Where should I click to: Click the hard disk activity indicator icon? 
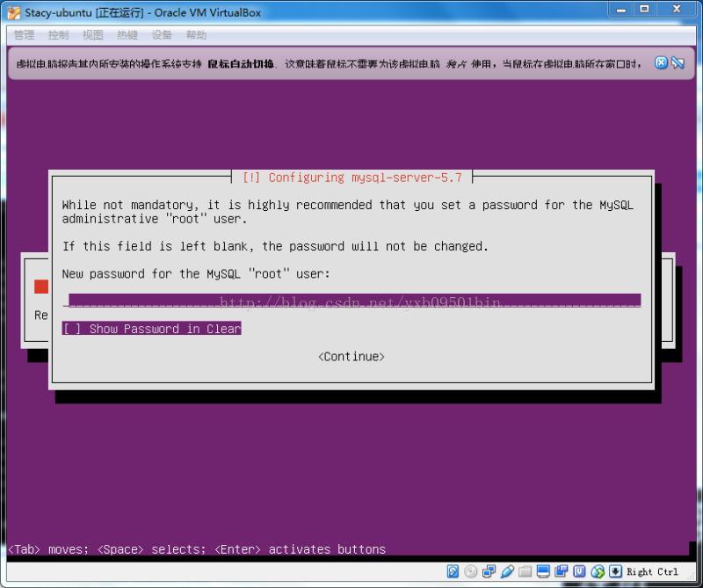(x=453, y=571)
